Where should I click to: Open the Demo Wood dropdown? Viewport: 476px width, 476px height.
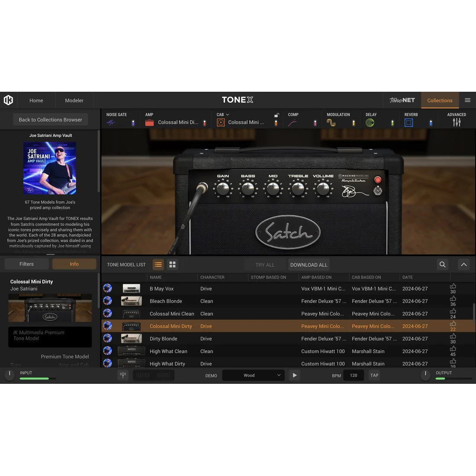click(253, 375)
